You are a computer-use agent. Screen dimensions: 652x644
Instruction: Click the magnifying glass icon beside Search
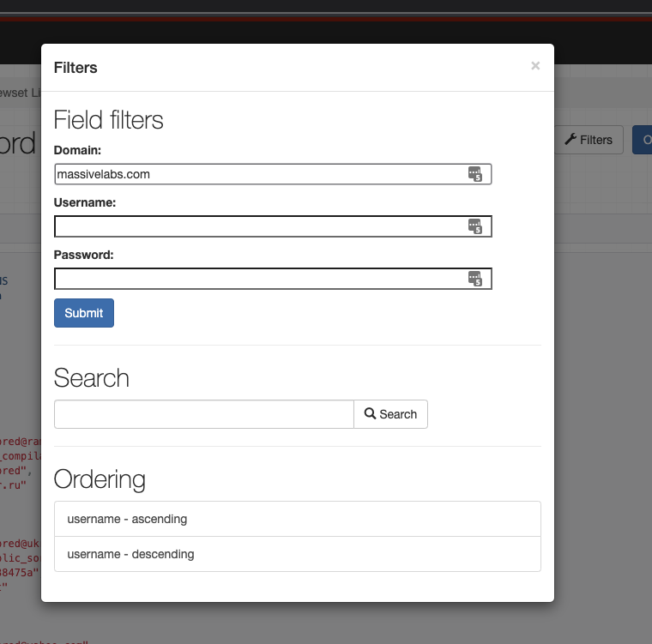coord(371,414)
